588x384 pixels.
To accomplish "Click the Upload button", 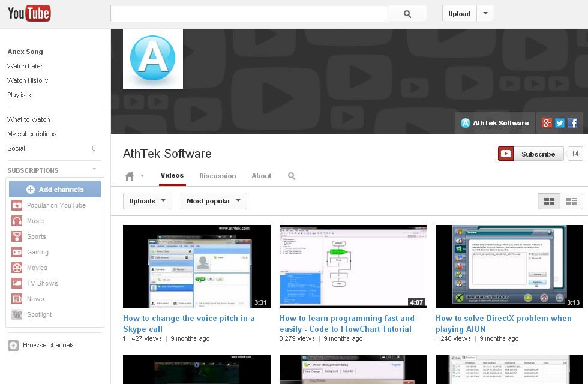I will tap(460, 13).
